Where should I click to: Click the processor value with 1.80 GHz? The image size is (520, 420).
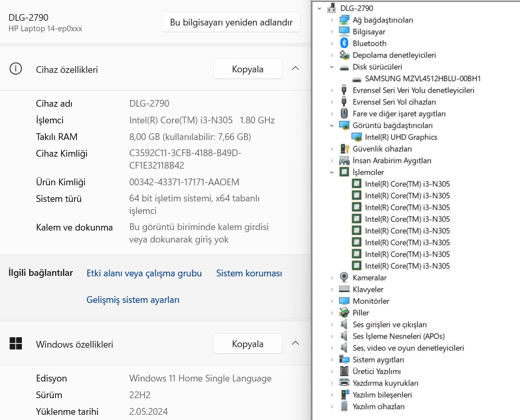pyautogui.click(x=202, y=120)
